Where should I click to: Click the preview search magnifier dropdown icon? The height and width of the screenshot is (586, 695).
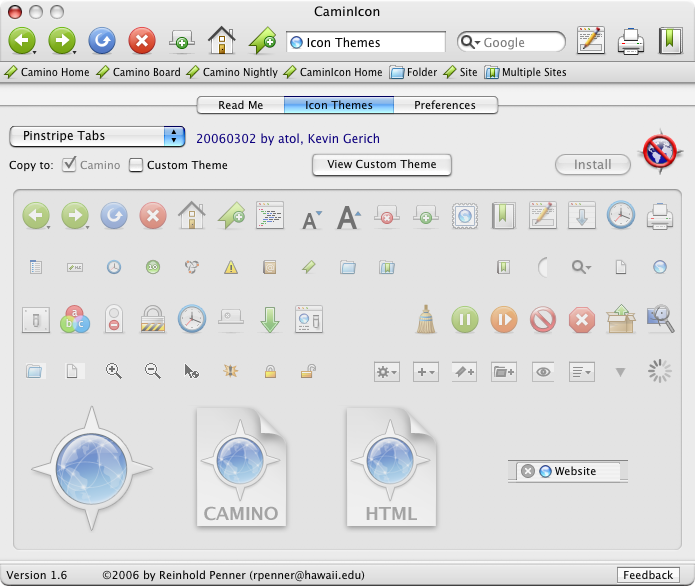pyautogui.click(x=581, y=267)
